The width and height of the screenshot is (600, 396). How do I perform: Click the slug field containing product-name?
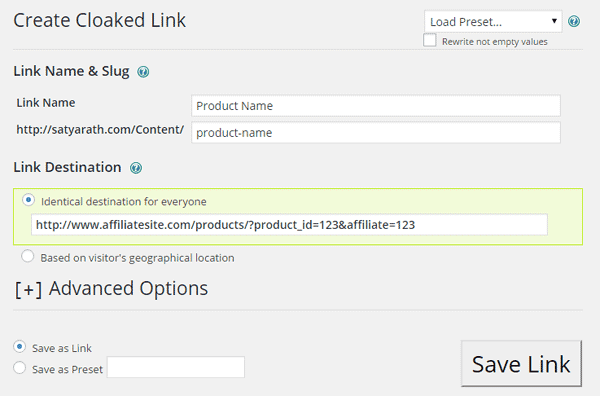376,132
